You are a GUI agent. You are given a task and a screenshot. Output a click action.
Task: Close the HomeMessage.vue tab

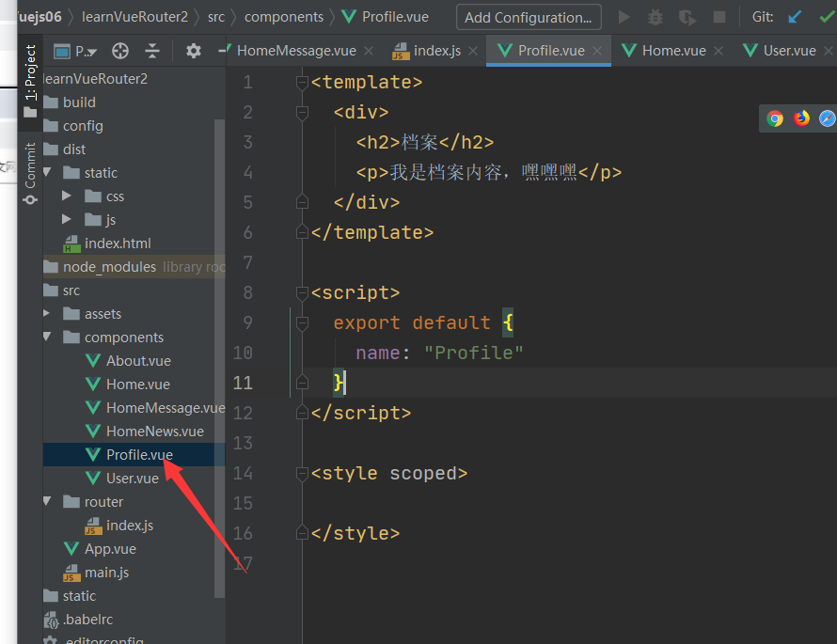pyautogui.click(x=369, y=51)
